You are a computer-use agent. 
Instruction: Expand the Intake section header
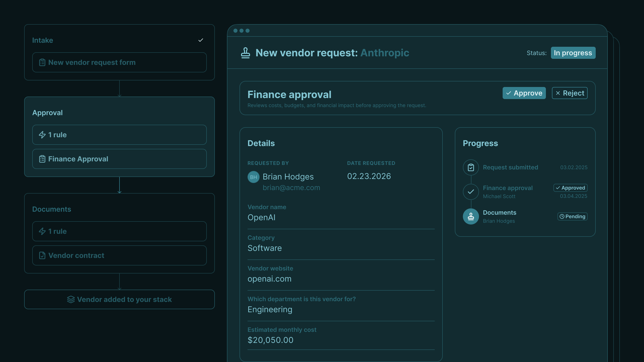click(43, 40)
